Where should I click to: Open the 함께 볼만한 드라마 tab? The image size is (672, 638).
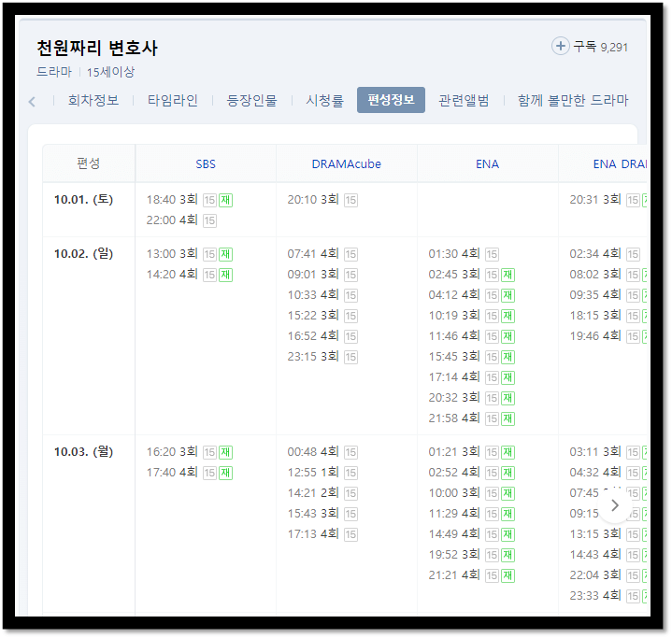pyautogui.click(x=573, y=100)
